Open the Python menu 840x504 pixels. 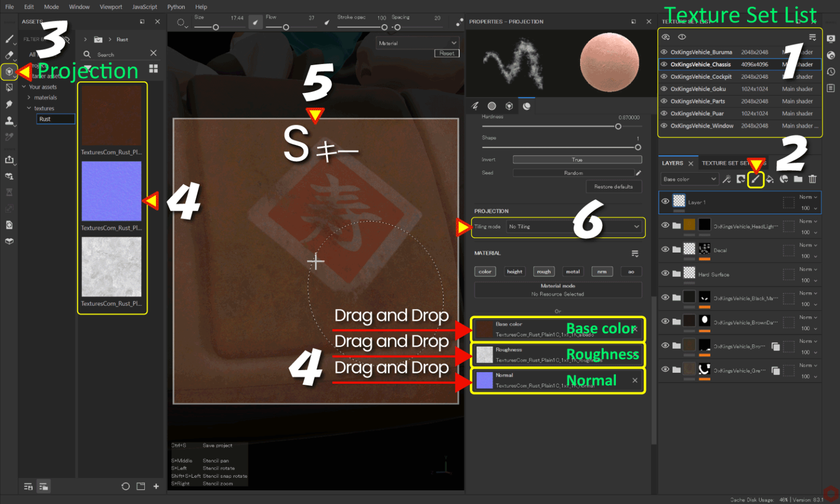click(176, 7)
